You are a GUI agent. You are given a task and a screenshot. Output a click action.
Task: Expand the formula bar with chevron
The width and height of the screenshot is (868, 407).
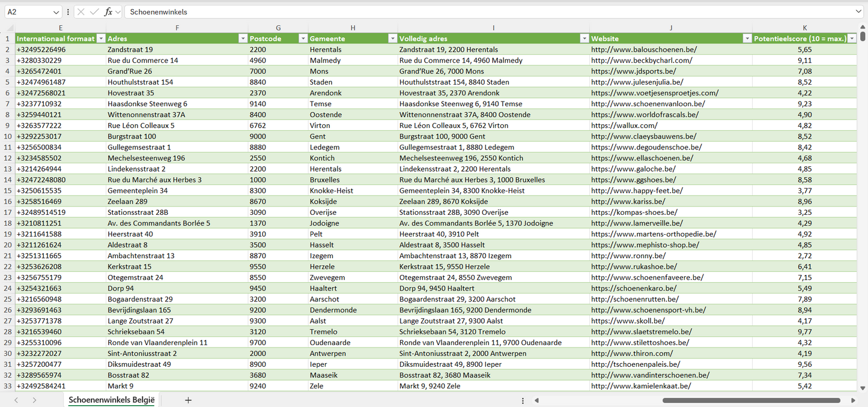(858, 12)
